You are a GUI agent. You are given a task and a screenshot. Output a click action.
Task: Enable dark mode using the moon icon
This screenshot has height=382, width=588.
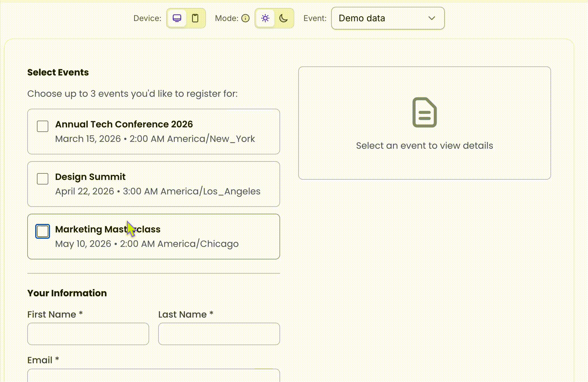[284, 18]
